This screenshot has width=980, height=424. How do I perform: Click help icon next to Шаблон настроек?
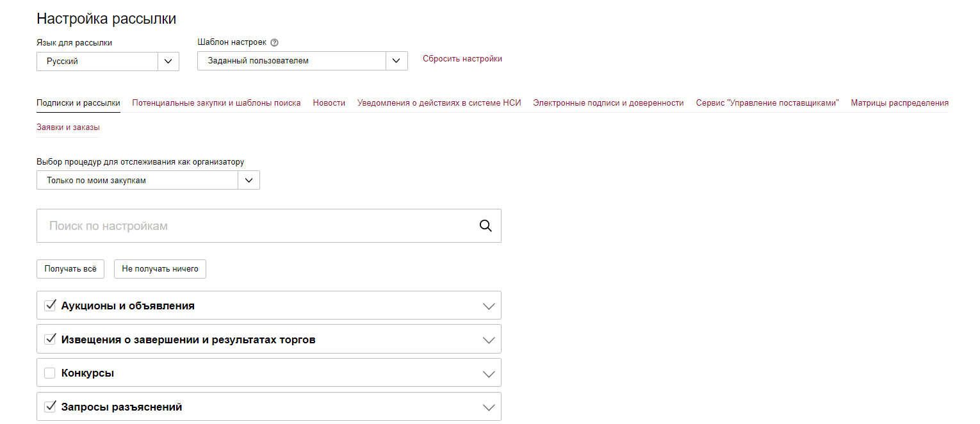coord(275,43)
